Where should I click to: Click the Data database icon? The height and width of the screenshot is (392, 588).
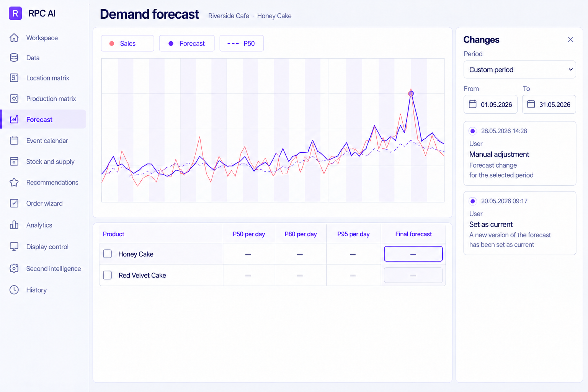point(14,58)
